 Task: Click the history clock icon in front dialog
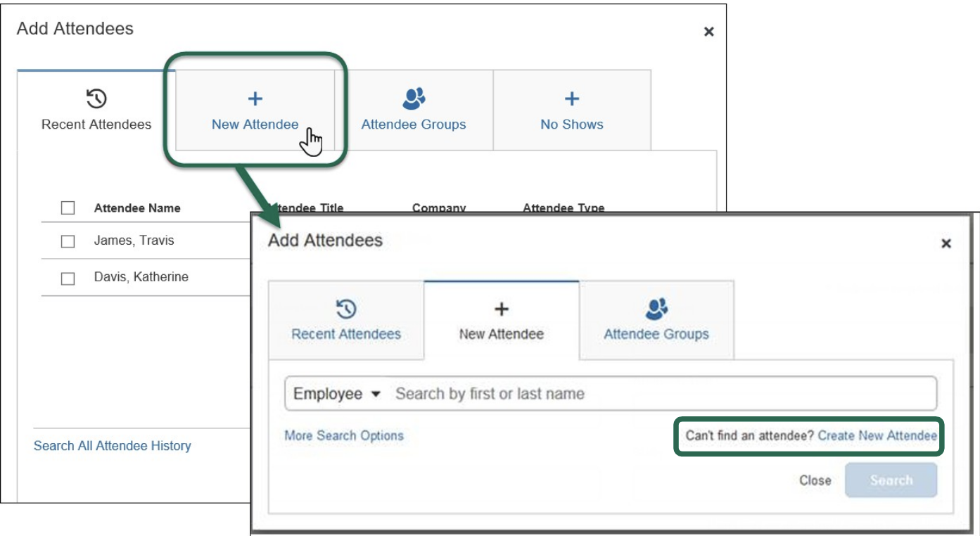click(346, 309)
